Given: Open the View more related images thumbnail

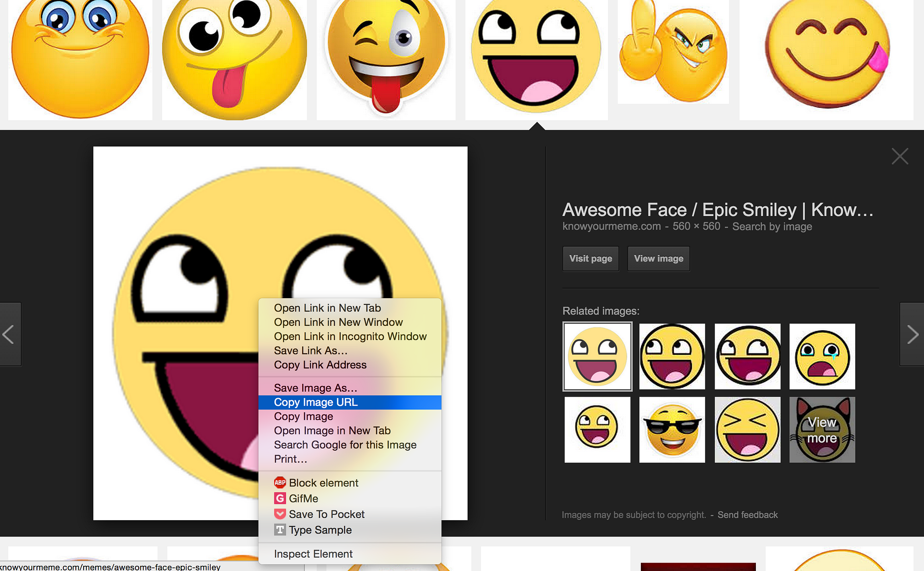Looking at the screenshot, I should pos(822,430).
